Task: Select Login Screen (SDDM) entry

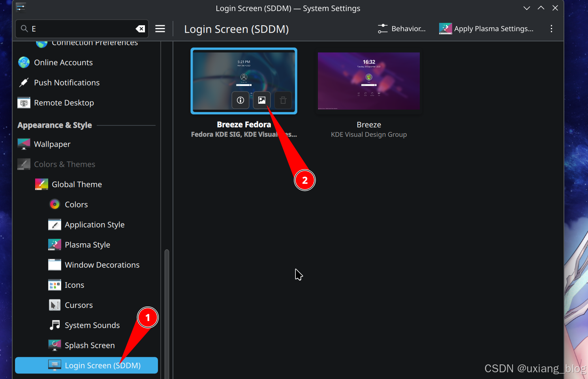Action: (x=86, y=365)
